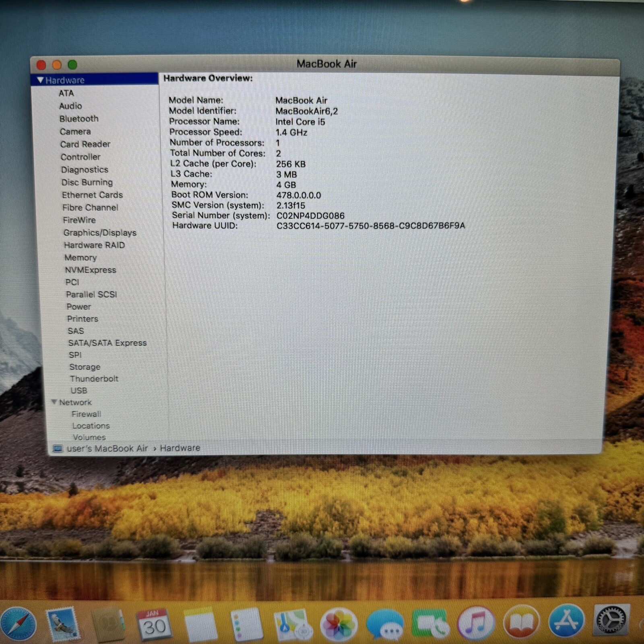The image size is (644, 644).
Task: Select USB in the sidebar
Action: click(79, 390)
